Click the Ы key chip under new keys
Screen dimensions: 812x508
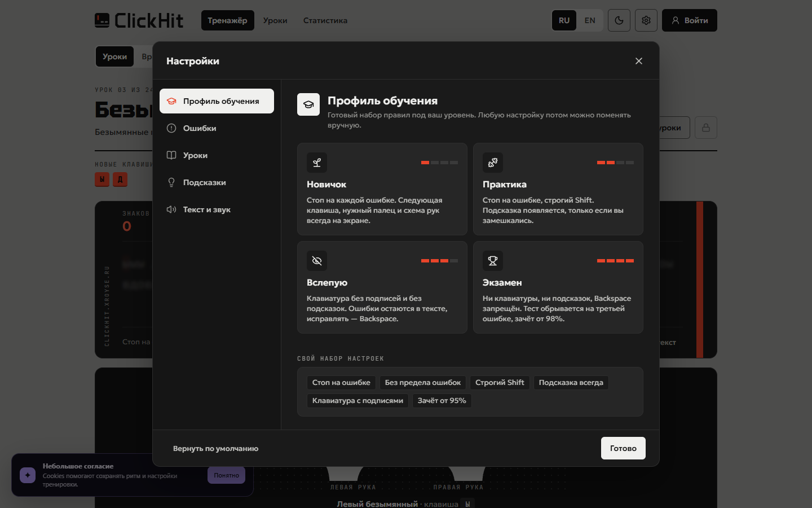[102, 179]
